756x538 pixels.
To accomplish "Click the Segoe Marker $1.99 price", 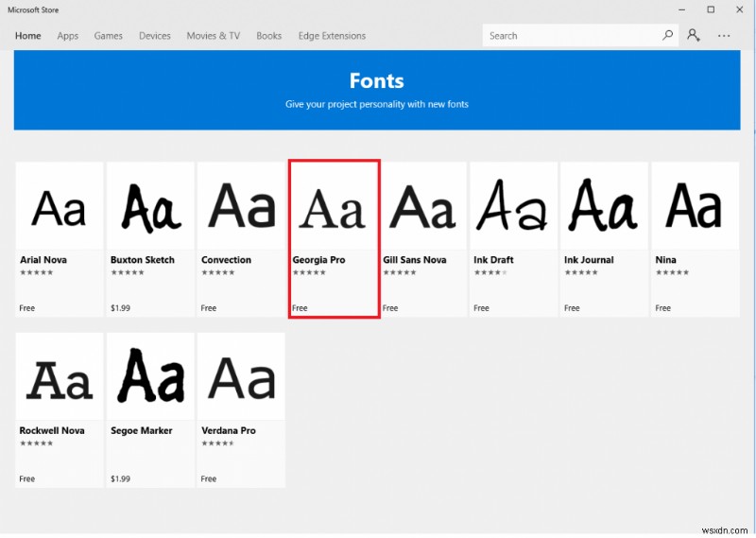I will pos(120,478).
